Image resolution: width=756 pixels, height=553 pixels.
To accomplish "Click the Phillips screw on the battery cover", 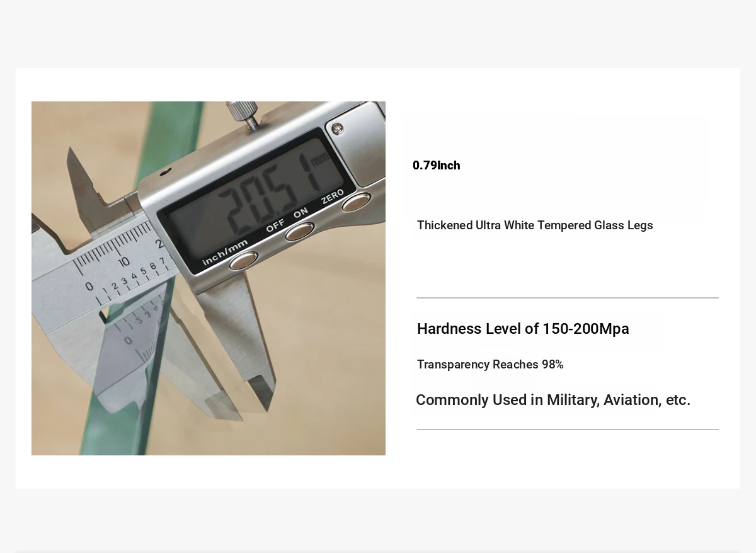I will [338, 128].
